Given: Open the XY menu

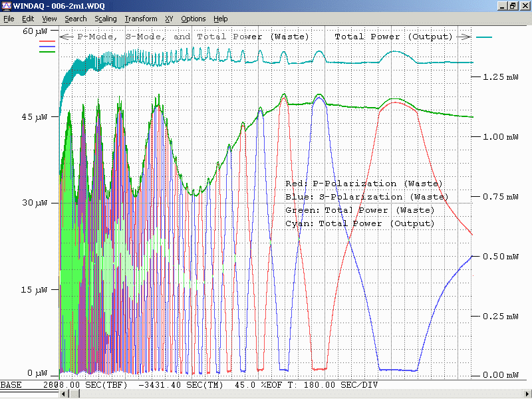Looking at the screenshot, I should (x=169, y=19).
